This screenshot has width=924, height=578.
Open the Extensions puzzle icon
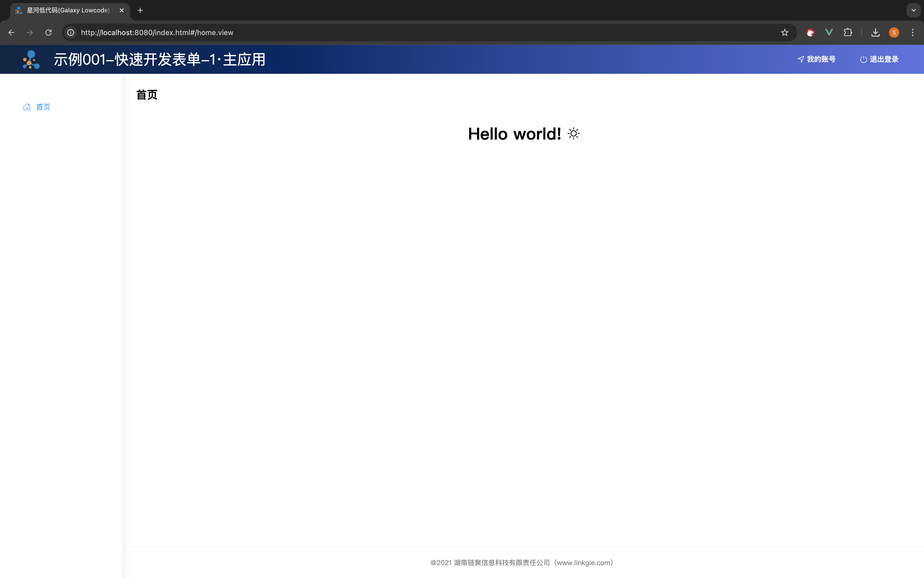(848, 33)
